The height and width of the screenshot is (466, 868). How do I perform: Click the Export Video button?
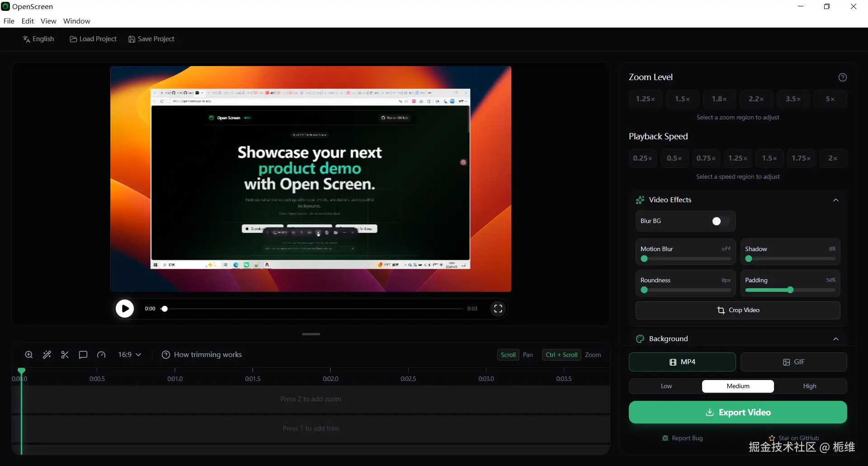tap(738, 412)
